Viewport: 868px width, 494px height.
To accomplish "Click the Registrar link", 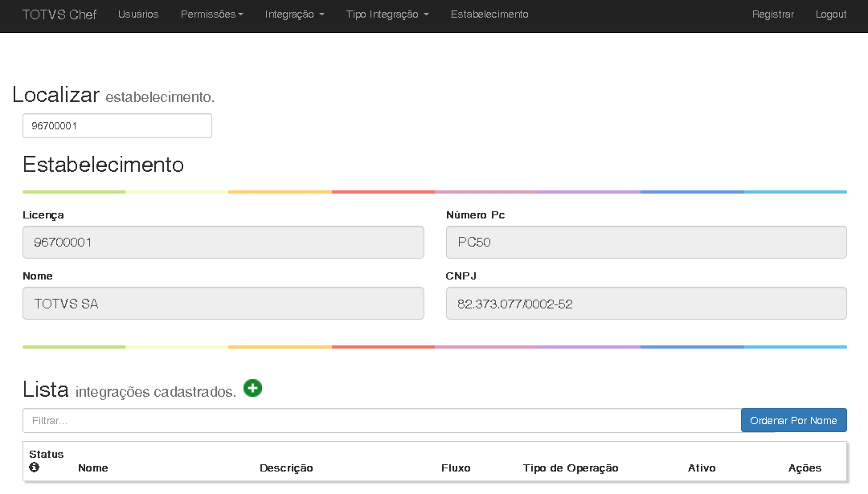I will pos(772,14).
